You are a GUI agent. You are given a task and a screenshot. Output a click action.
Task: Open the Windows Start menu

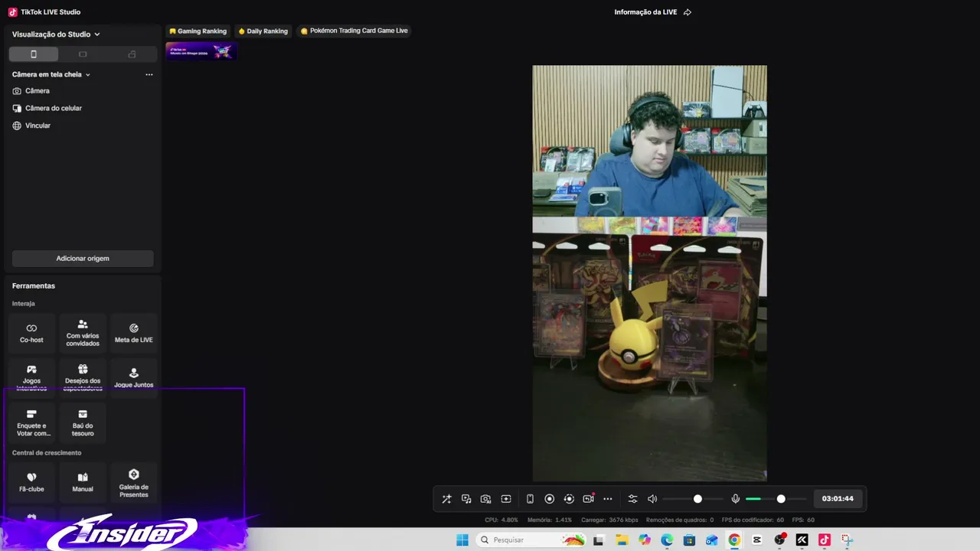pos(462,540)
